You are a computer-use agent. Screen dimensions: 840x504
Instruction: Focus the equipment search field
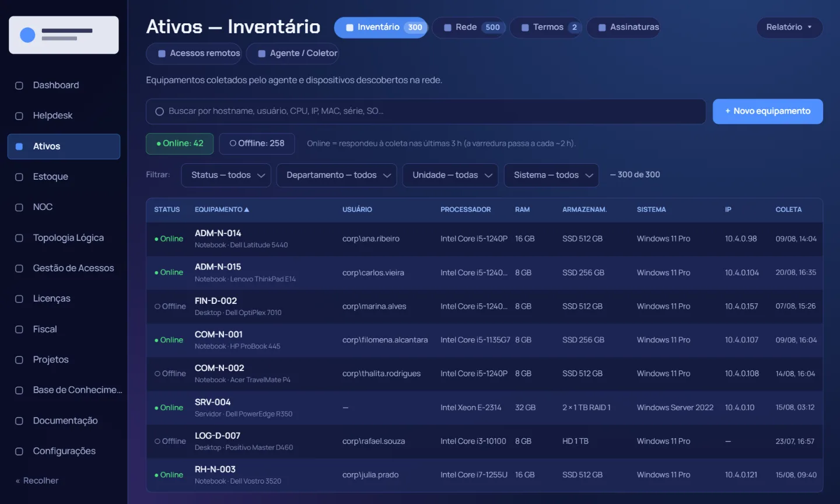[x=426, y=111]
